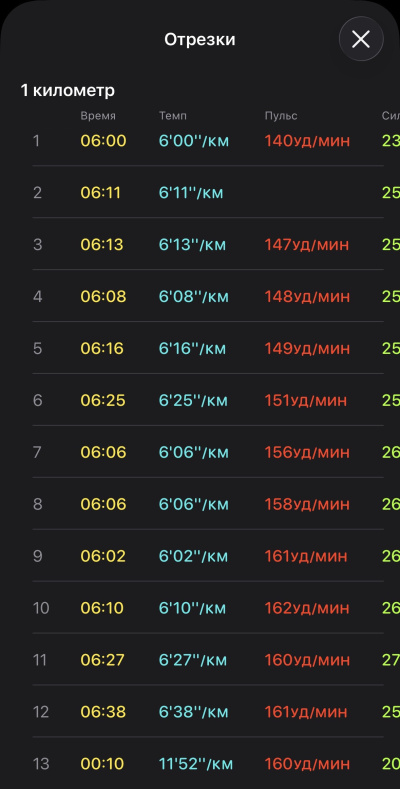Tap split 8 pulse 158уд/мин
This screenshot has width=400, height=789.
pyautogui.click(x=307, y=504)
